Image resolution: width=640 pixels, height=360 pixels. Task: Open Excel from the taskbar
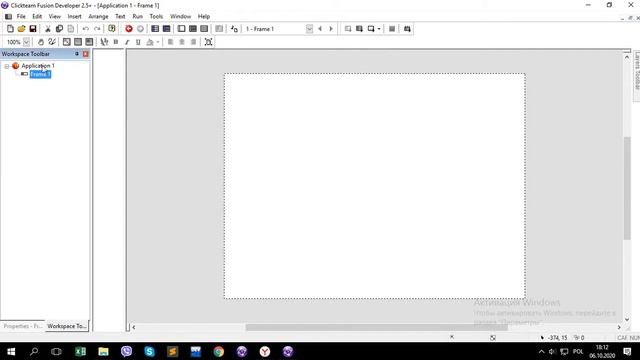point(80,351)
